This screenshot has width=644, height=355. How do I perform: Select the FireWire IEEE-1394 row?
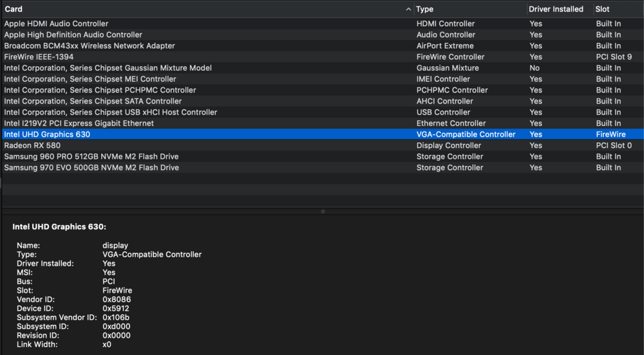point(39,57)
